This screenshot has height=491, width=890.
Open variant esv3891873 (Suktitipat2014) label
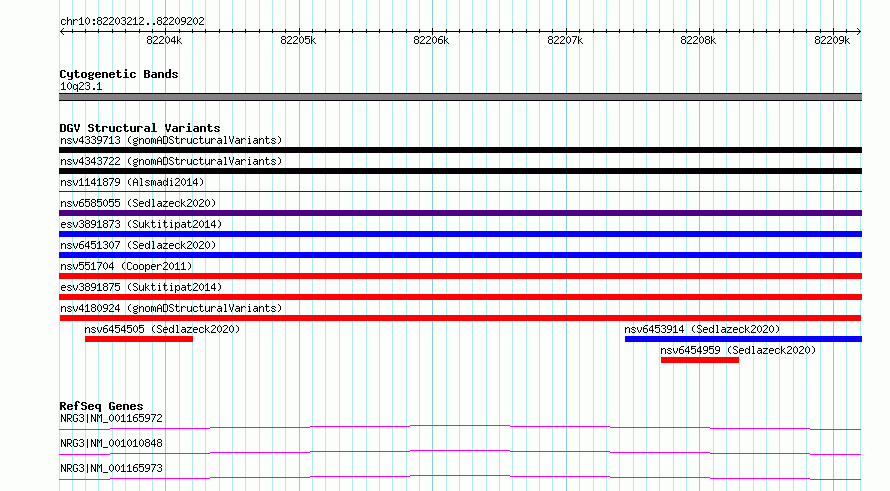[141, 224]
